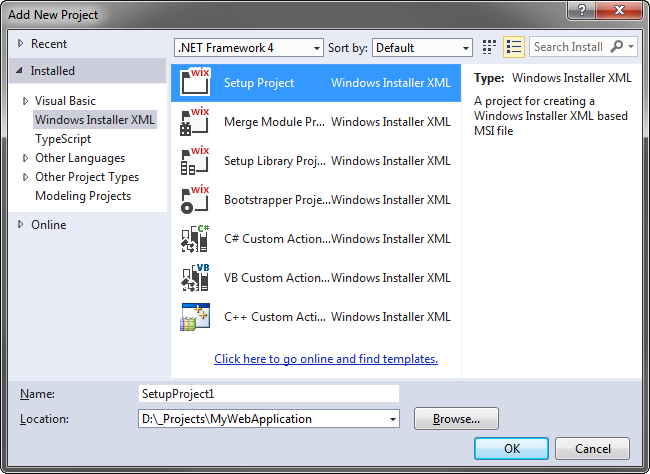This screenshot has width=650, height=474.
Task: Click the Online label in left pane
Action: point(49,225)
